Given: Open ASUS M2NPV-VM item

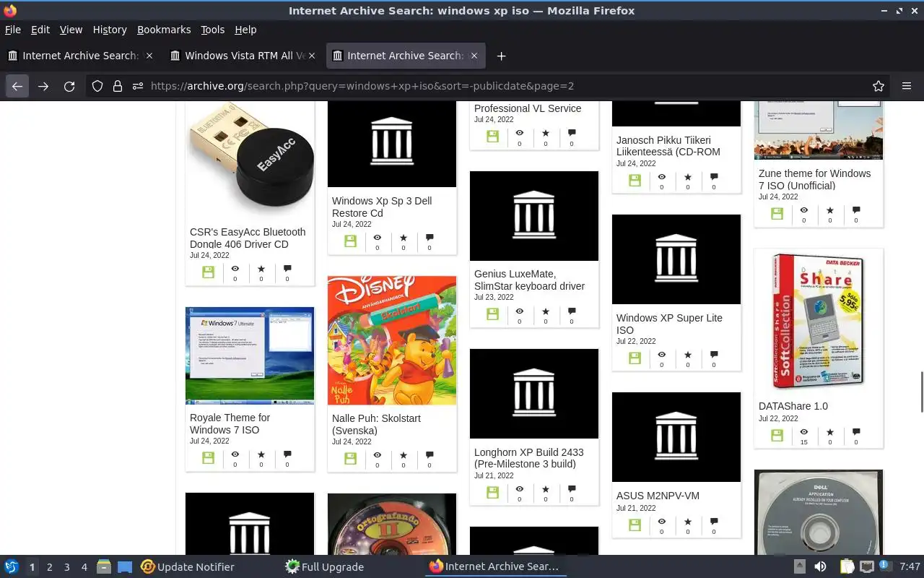Looking at the screenshot, I should 658,496.
